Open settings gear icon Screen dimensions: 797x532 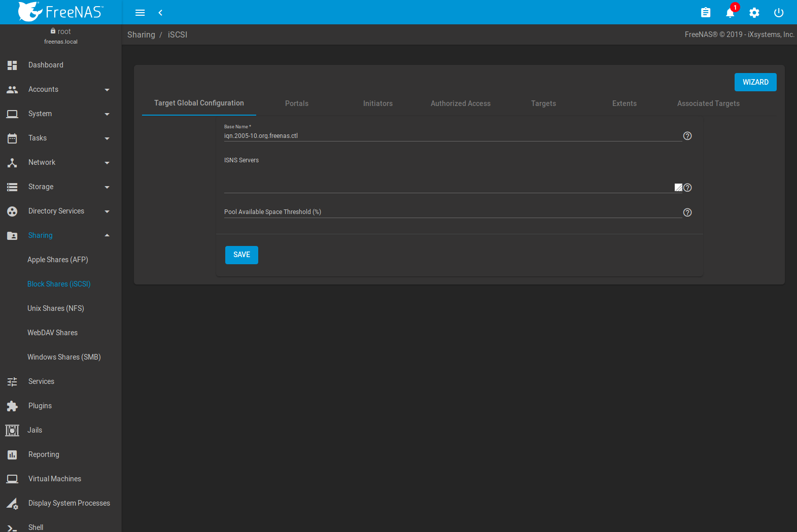pyautogui.click(x=754, y=13)
